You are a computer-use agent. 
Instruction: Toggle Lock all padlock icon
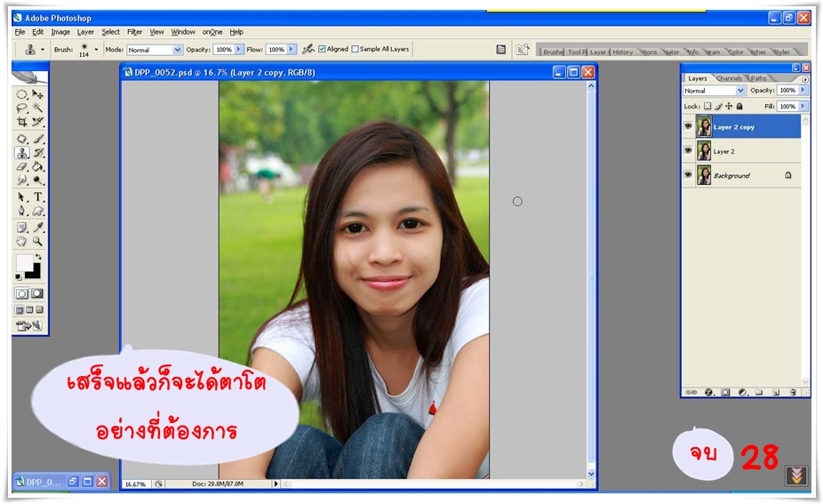(739, 106)
